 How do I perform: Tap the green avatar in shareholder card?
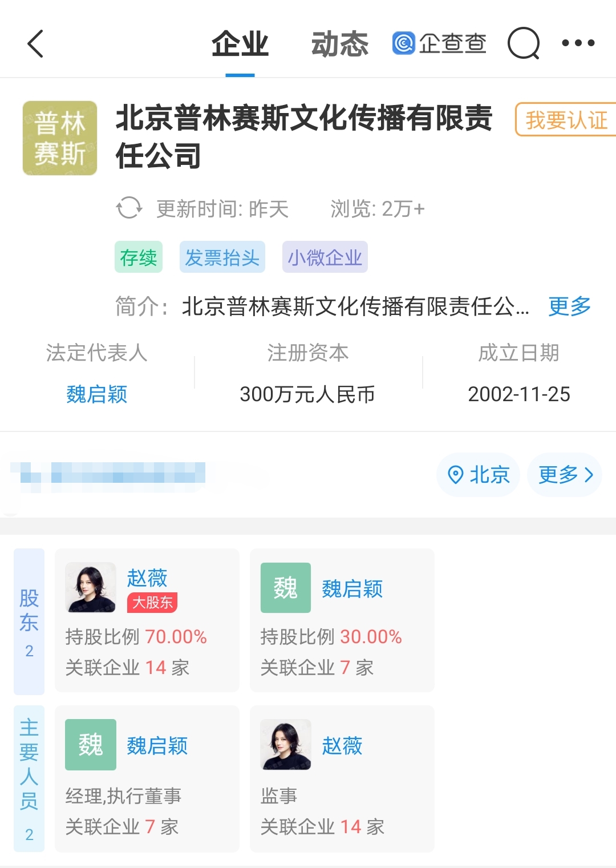pos(285,588)
